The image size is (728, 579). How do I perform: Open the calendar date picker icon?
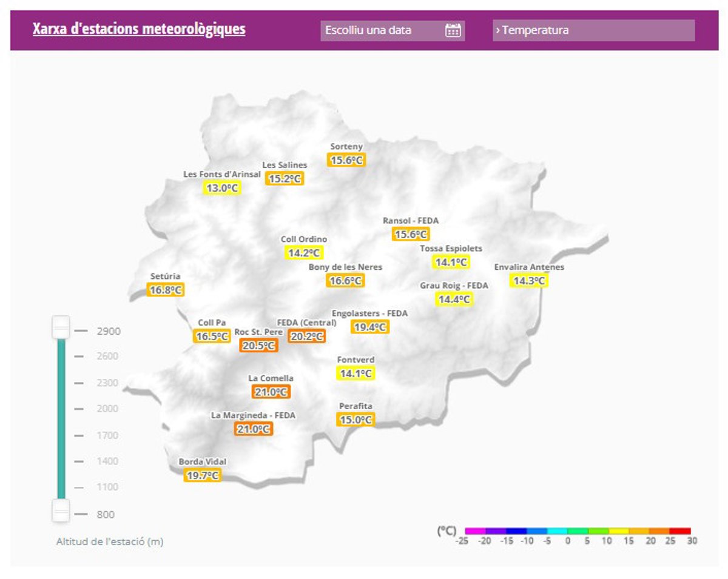(453, 30)
